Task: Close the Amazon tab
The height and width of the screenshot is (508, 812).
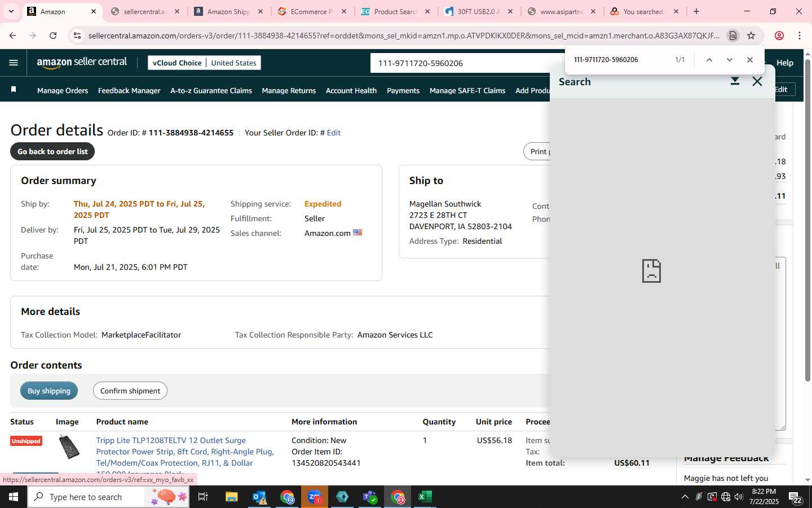Action: tap(94, 11)
